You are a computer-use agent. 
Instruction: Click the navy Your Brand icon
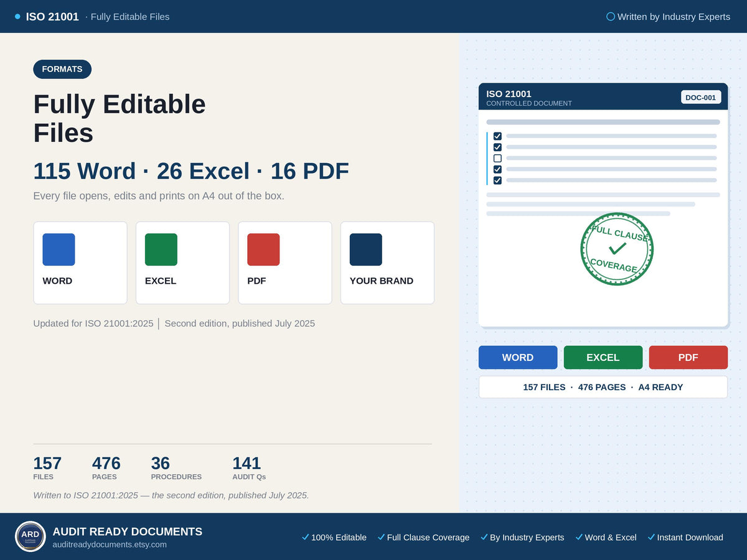pos(366,250)
